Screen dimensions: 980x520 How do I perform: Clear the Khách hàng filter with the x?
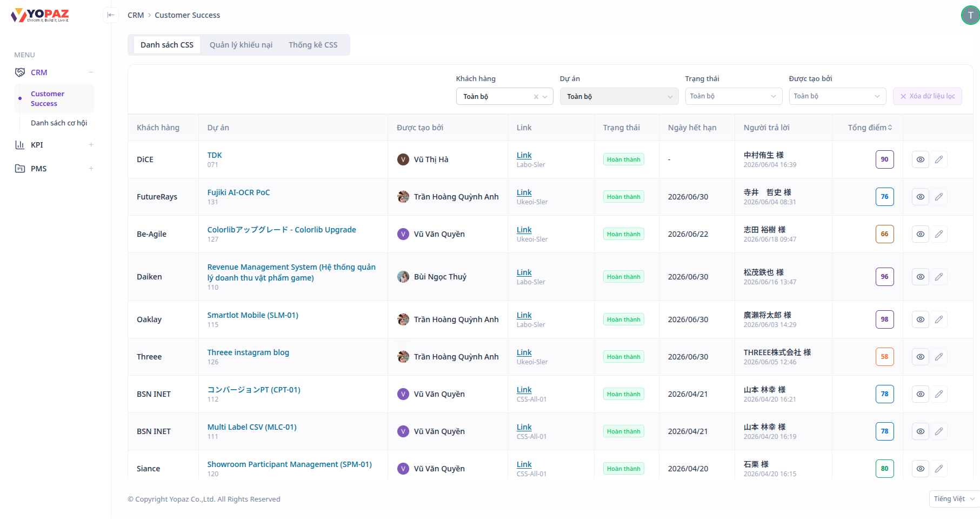536,97
